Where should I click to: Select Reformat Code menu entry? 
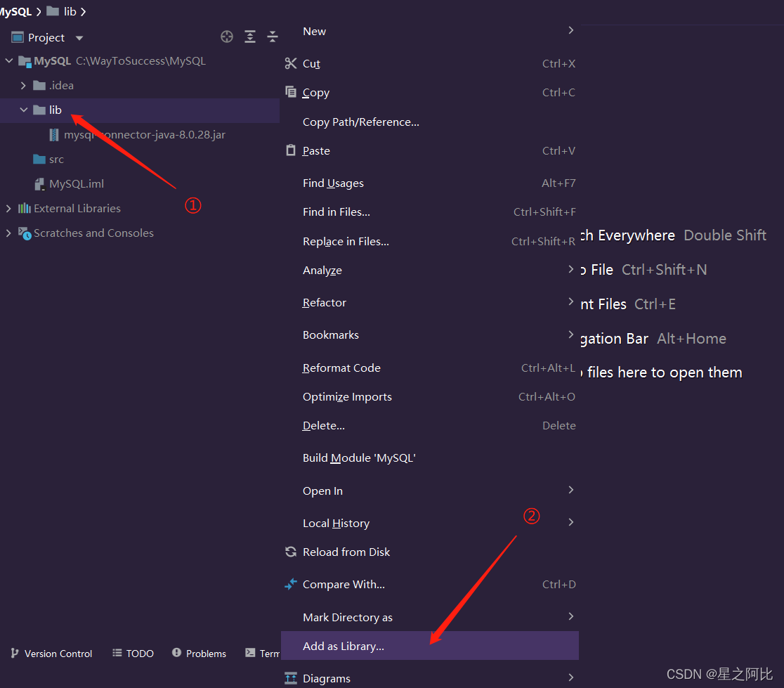tap(429, 368)
